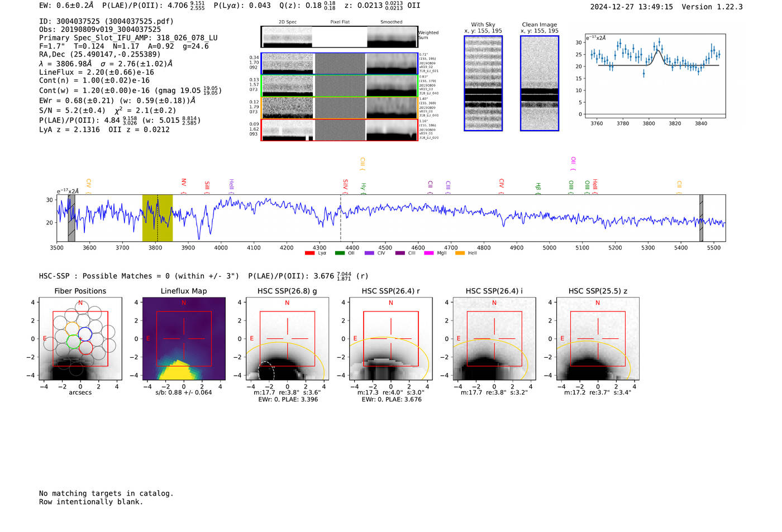Click the HSC SSP(25.5) z cutout
Image resolution: width=782 pixels, height=532 pixels.
point(598,339)
